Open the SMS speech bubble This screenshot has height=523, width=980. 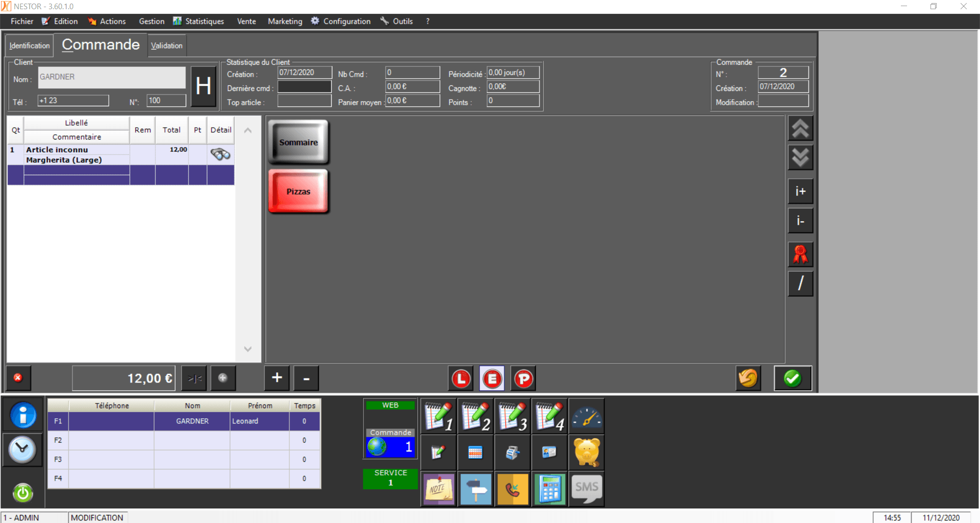(x=586, y=489)
